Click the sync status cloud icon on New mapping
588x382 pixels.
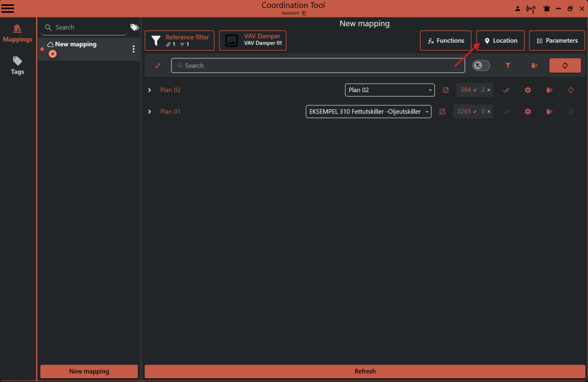[50, 44]
